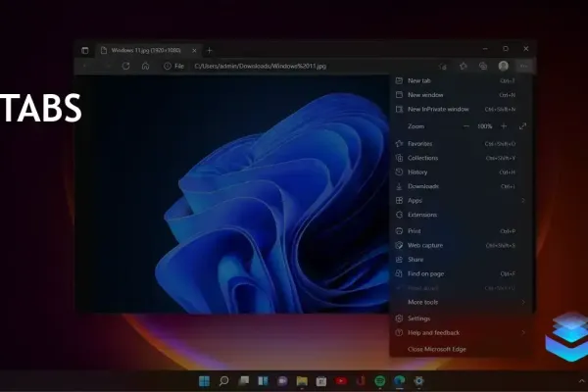Image resolution: width=588 pixels, height=392 pixels.
Task: Open a New InPrivate window
Action: click(x=461, y=109)
